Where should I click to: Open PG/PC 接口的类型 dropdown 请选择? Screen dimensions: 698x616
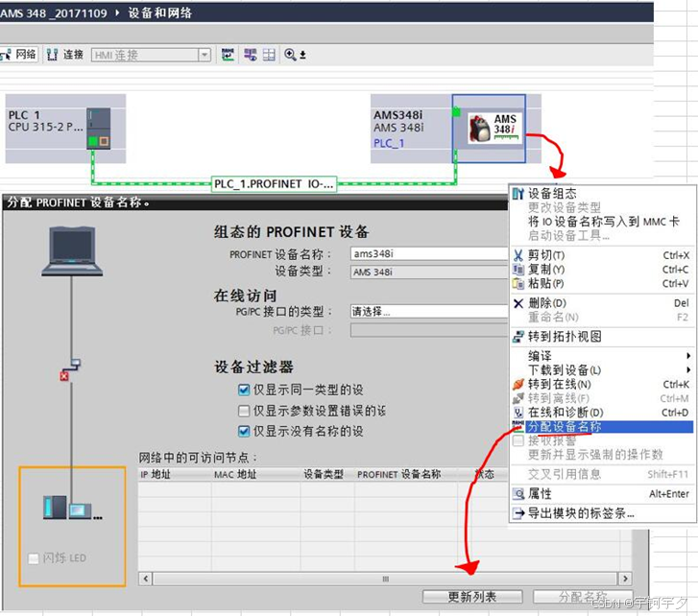pyautogui.click(x=429, y=311)
